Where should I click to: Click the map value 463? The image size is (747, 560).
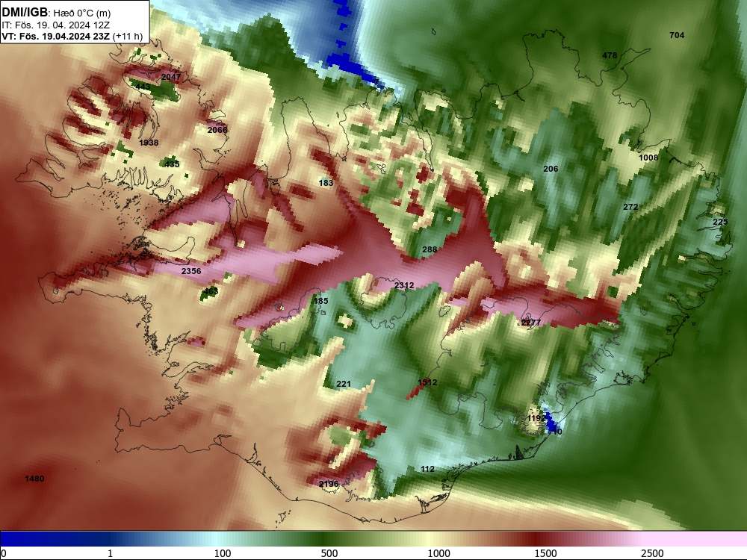[x=211, y=291]
